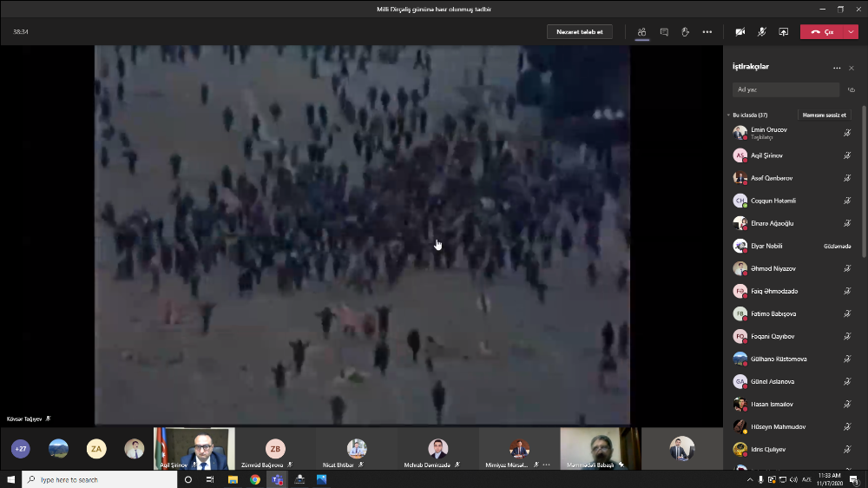Open File Explorer from taskbar
Image resolution: width=868 pixels, height=488 pixels.
click(x=233, y=479)
